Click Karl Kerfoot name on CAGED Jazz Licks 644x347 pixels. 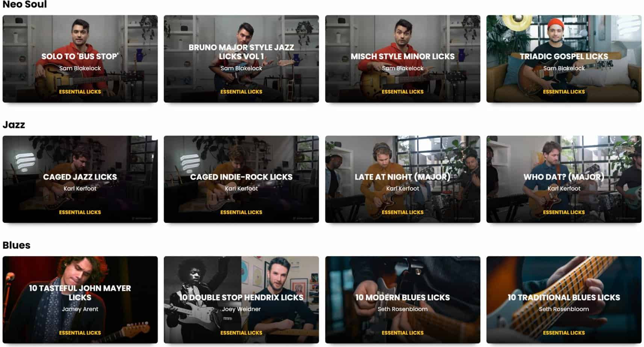pos(80,189)
